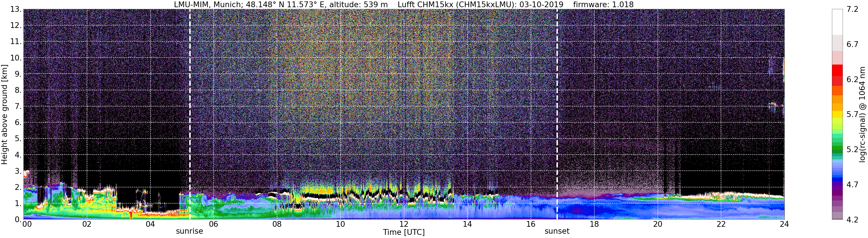Click the '4.2' colorbar tick label
The height and width of the screenshot is (238, 868).
852,220
